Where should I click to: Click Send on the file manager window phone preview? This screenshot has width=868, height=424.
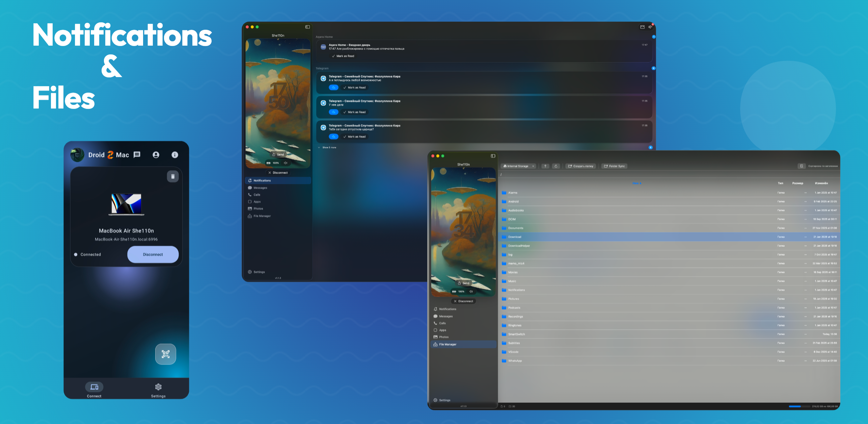464,283
